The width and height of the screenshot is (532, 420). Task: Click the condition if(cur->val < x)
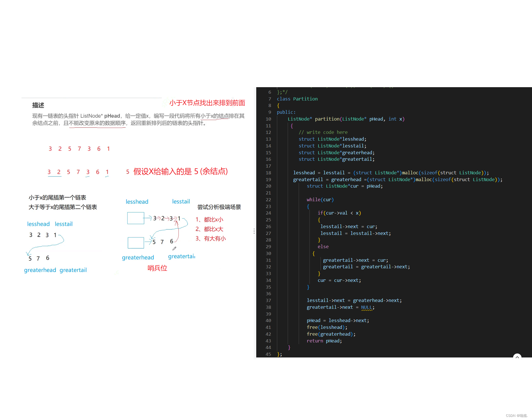(339, 213)
